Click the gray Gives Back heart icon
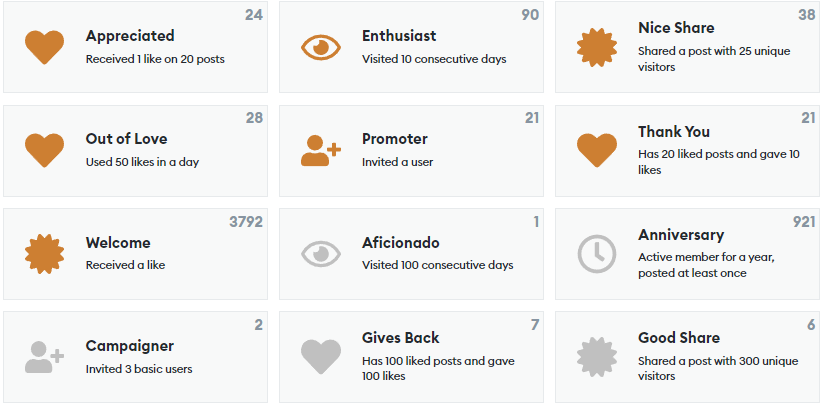 pos(321,357)
